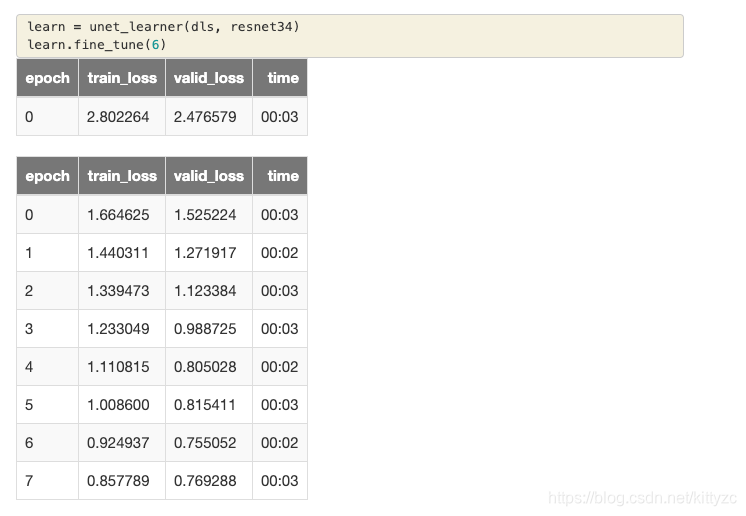This screenshot has height=516, width=746.
Task: Click train_loss cell 1.664625
Action: [x=122, y=214]
